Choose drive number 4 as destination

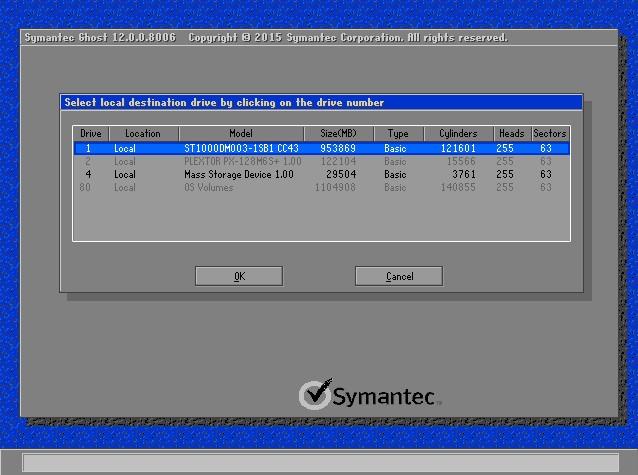tap(88, 175)
